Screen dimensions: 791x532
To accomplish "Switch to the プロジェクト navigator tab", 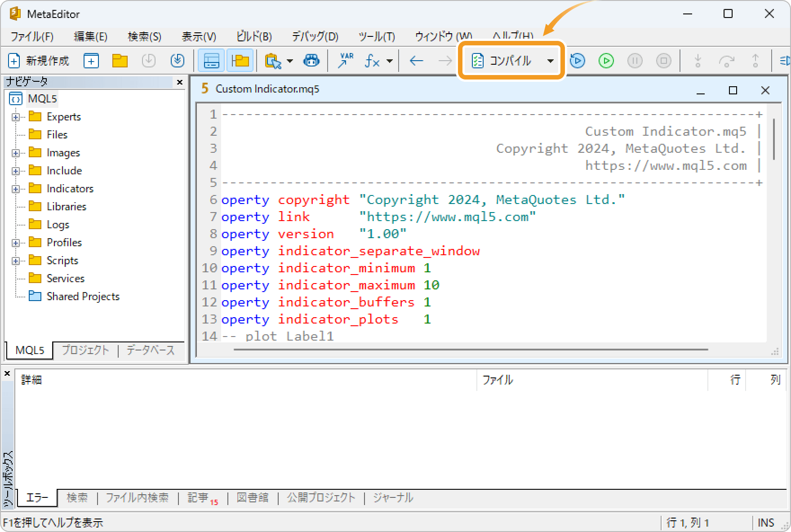I will pyautogui.click(x=85, y=350).
